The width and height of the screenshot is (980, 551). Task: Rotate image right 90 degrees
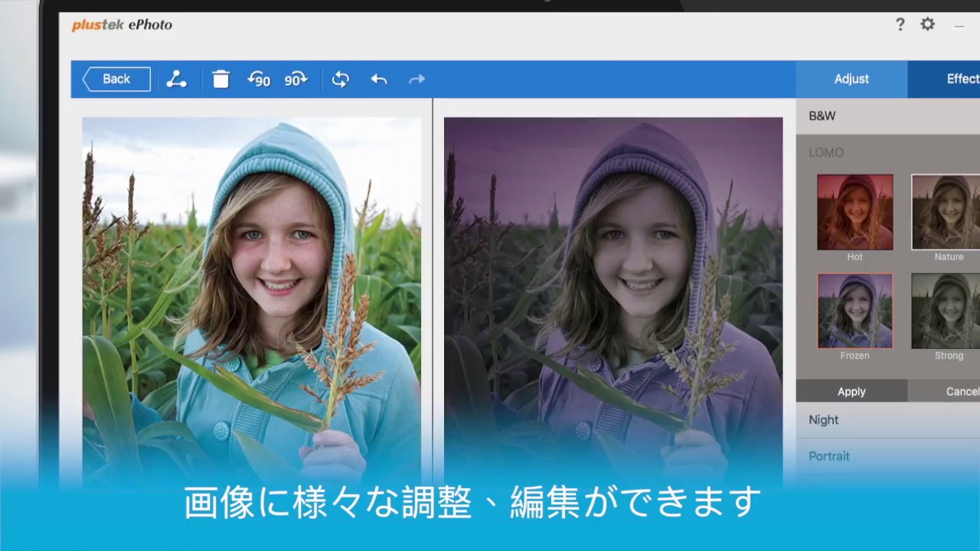click(296, 79)
